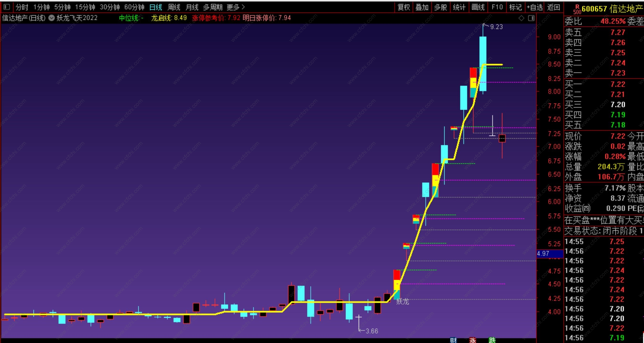This screenshot has height=343, width=644.
Task: Click the 财 marker icon at chart bottom
Action: point(453,340)
